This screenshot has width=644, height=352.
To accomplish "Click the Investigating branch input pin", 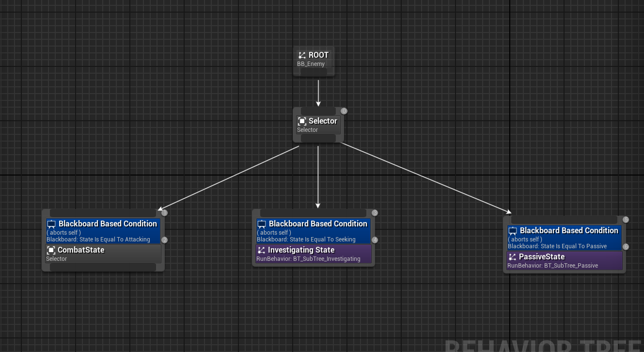I will point(314,213).
